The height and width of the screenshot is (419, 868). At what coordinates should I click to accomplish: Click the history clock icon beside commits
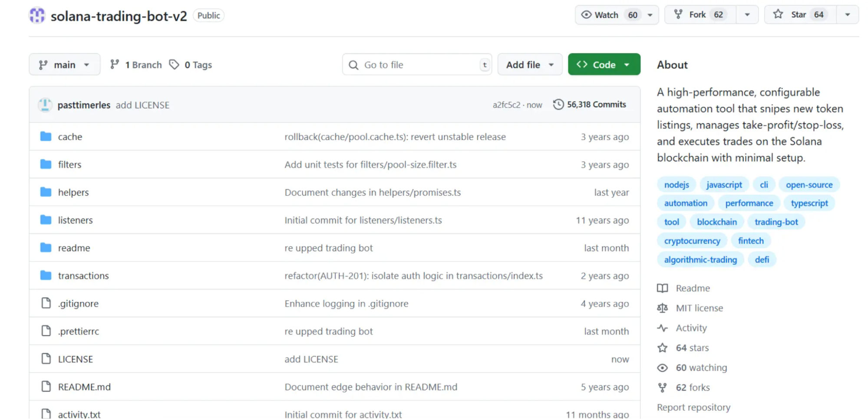click(x=558, y=105)
